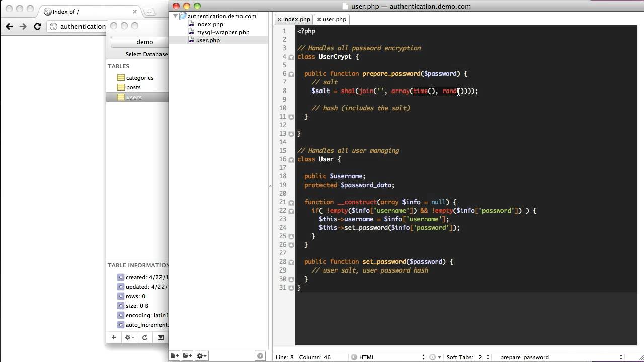The width and height of the screenshot is (644, 362).
Task: Click line number 20 in the gutter
Action: (283, 194)
